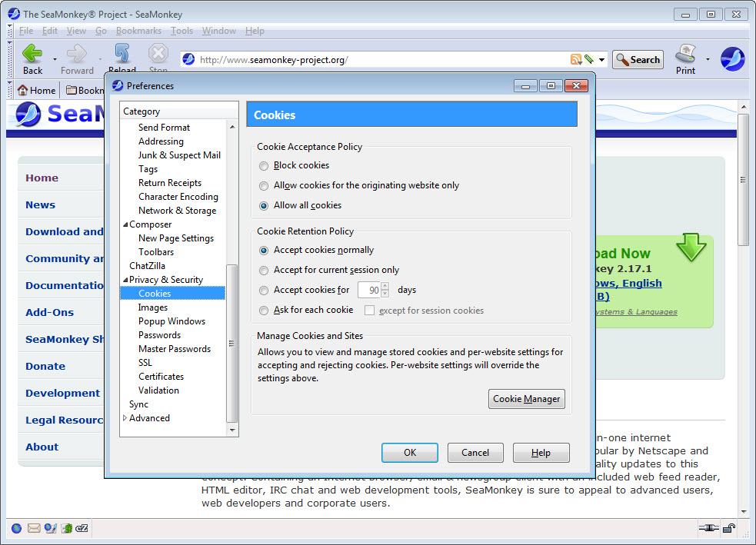Click the Category list scrollbar thumb
The width and height of the screenshot is (756, 545).
232,343
